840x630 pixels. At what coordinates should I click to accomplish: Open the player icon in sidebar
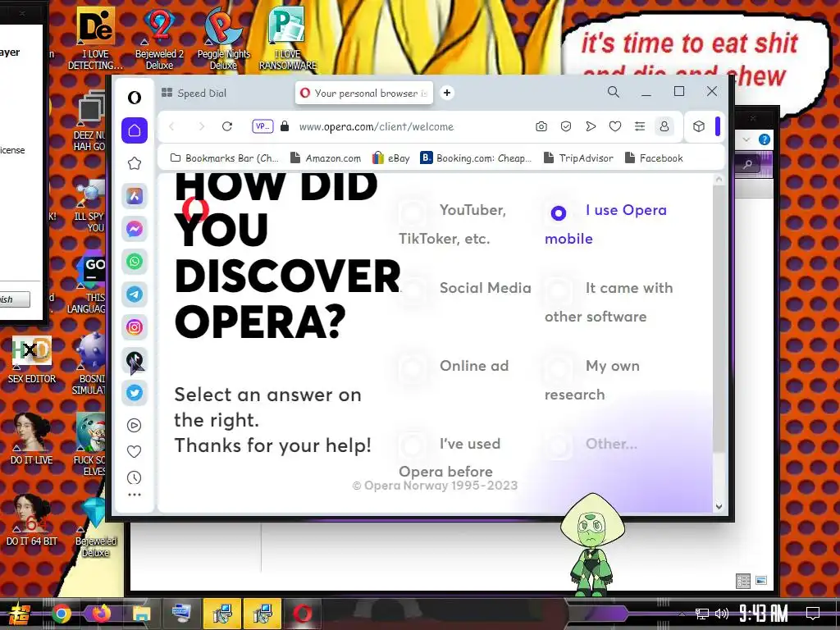(x=135, y=426)
